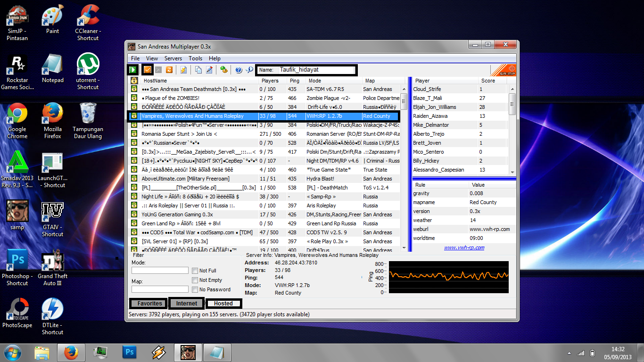Open Google Chrome desktop icon
Screen dimensions: 644x362
pyautogui.click(x=17, y=121)
